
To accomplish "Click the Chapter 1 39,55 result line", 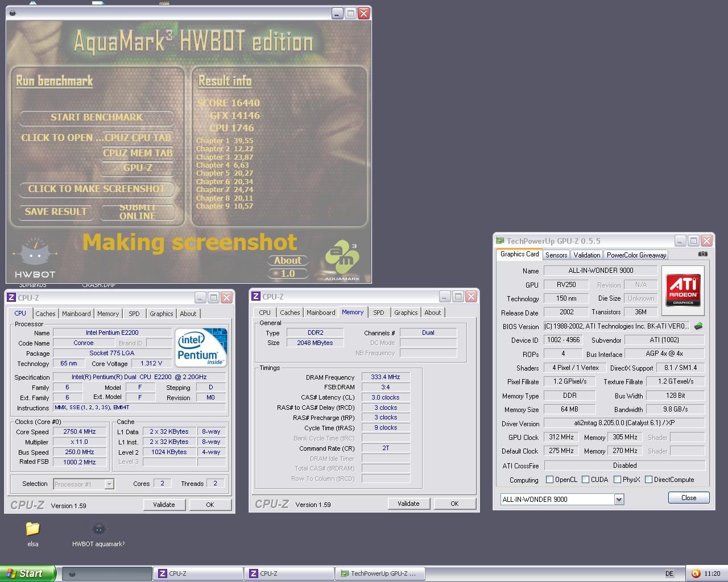I will [x=225, y=141].
